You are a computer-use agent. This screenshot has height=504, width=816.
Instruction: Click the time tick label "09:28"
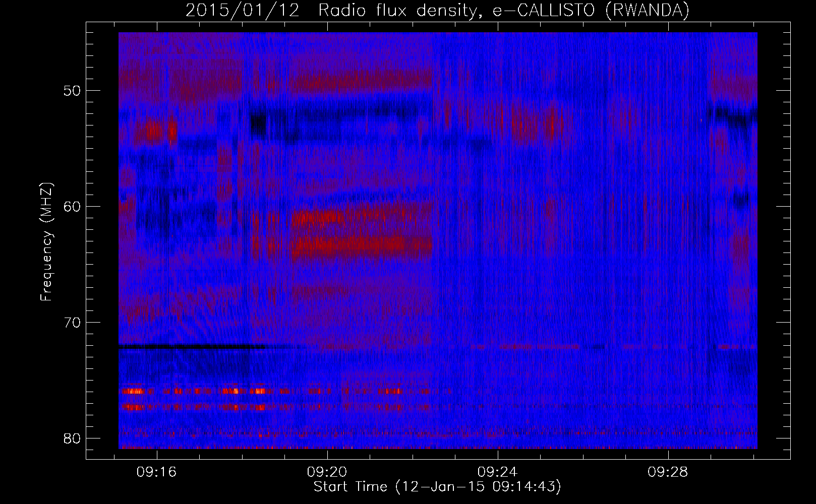pos(668,472)
